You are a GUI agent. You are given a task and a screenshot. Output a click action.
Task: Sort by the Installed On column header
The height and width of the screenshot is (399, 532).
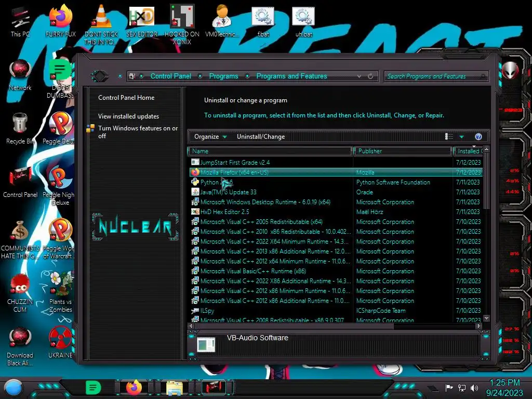point(469,151)
